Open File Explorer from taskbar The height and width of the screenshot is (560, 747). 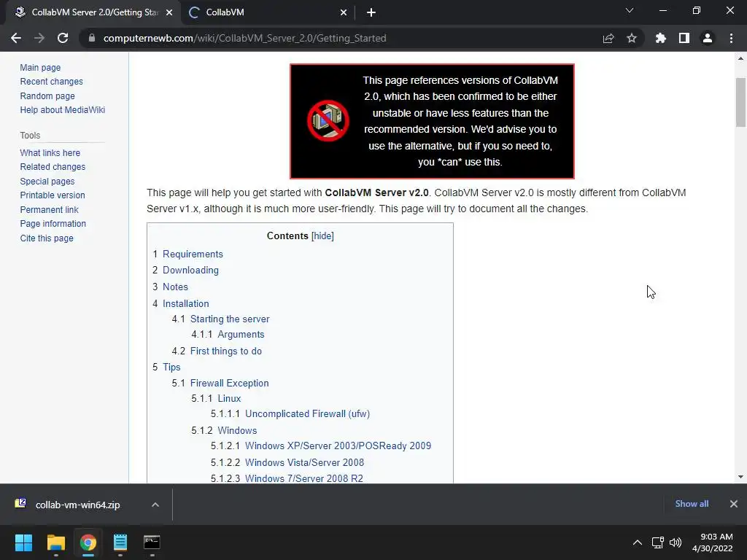pos(55,542)
